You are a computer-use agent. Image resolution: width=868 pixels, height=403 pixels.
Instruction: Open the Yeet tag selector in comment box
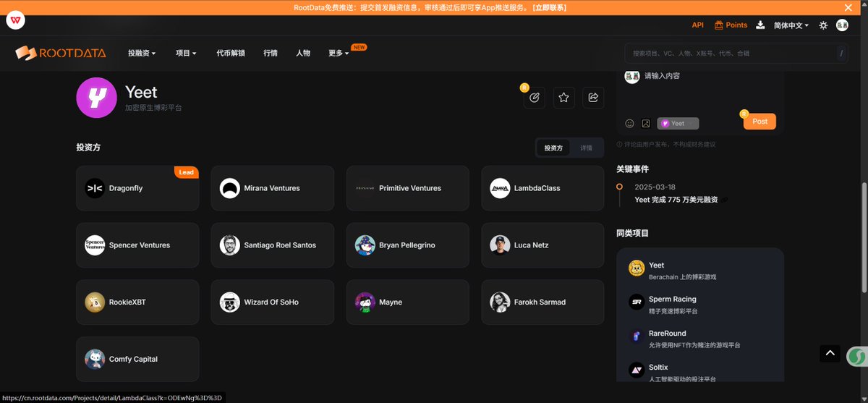coord(678,123)
